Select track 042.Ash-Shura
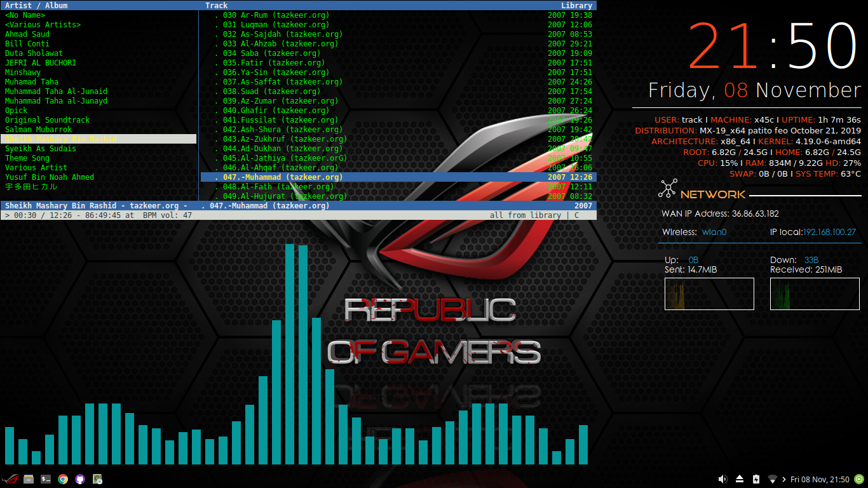This screenshot has width=868, height=488. [x=398, y=129]
